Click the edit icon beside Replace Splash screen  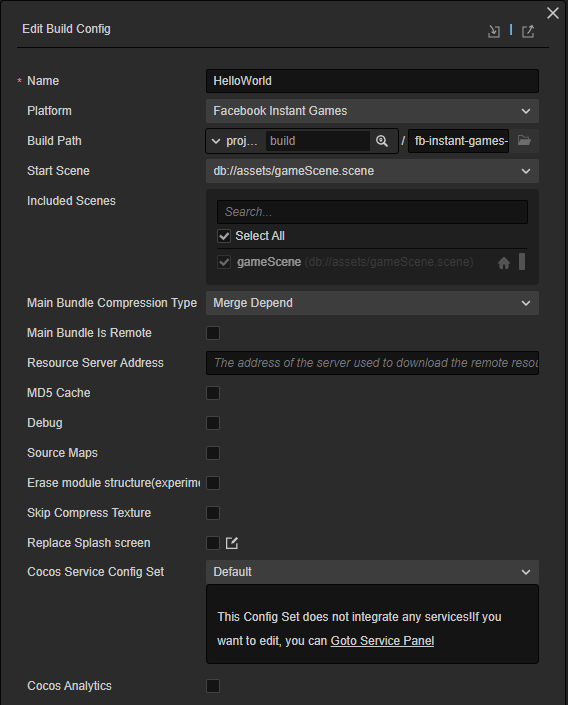(232, 543)
